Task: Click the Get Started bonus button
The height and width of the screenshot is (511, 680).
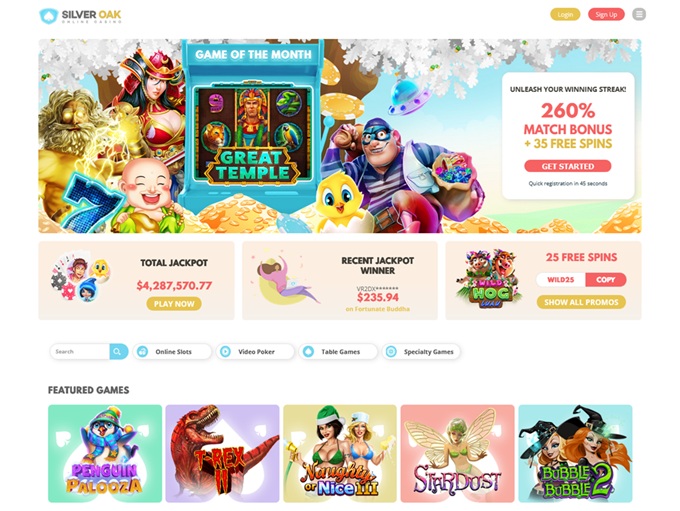Action: point(568,166)
